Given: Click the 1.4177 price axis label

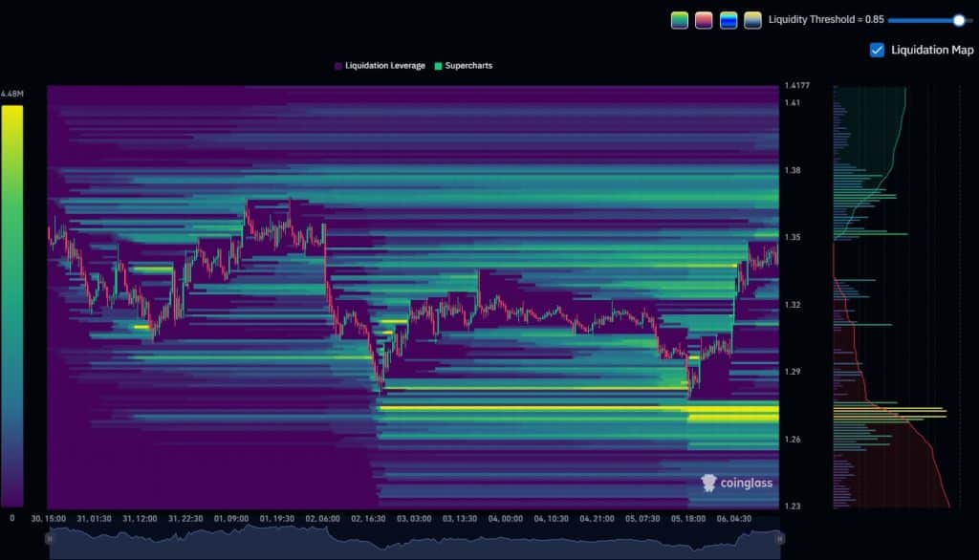Looking at the screenshot, I should click(796, 86).
